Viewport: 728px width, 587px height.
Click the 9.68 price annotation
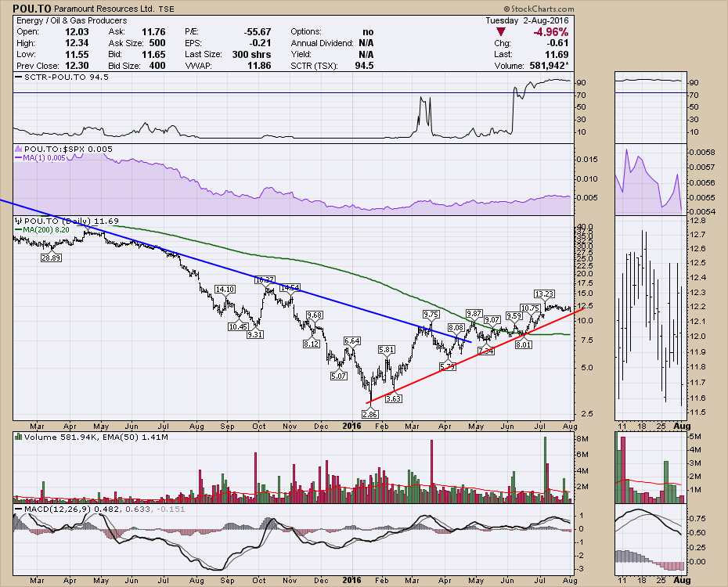coord(315,315)
